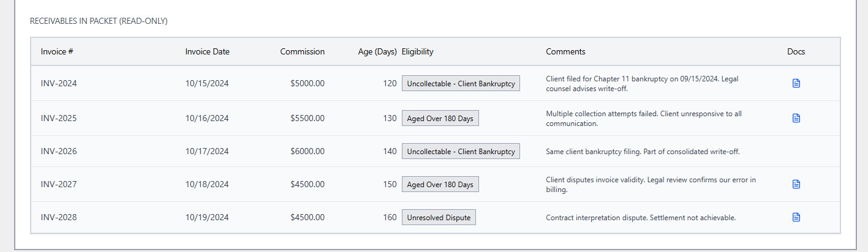Click the 'Receivables in Packet (Read-Only)' heading

tap(99, 21)
